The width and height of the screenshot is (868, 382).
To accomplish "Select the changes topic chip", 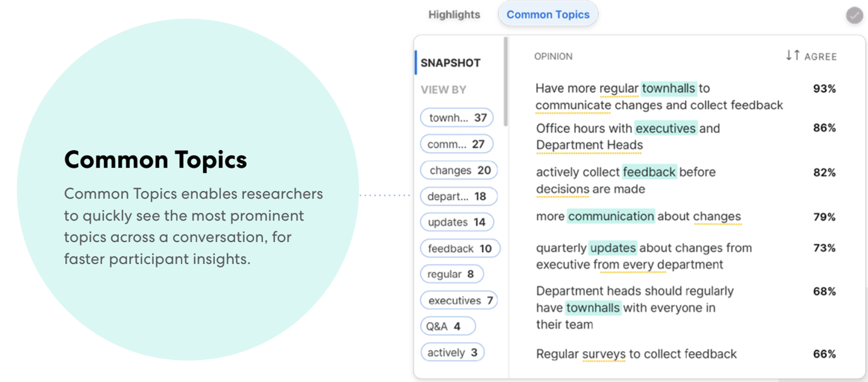I will (459, 170).
